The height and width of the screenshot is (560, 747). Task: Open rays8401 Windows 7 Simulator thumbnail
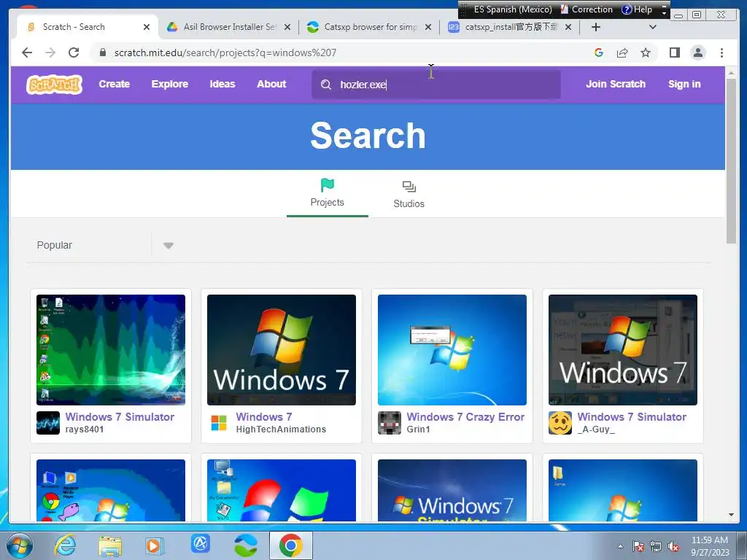pyautogui.click(x=111, y=350)
